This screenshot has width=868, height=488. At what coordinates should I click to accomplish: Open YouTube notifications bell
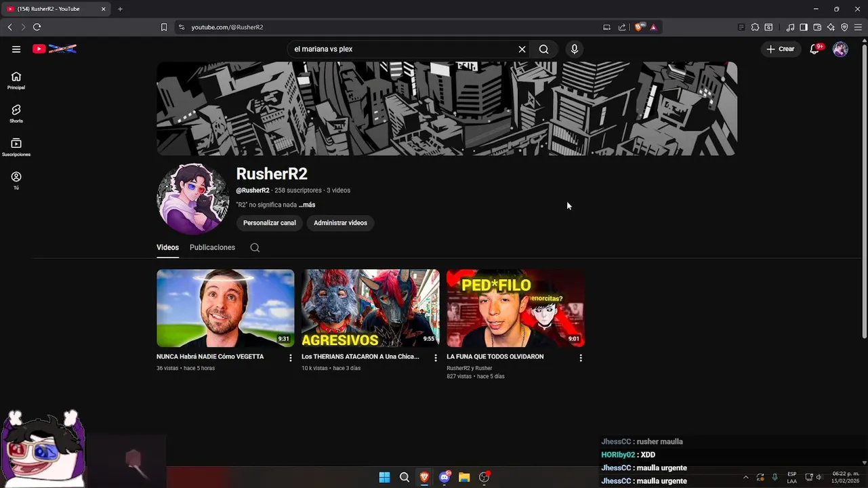tap(815, 49)
